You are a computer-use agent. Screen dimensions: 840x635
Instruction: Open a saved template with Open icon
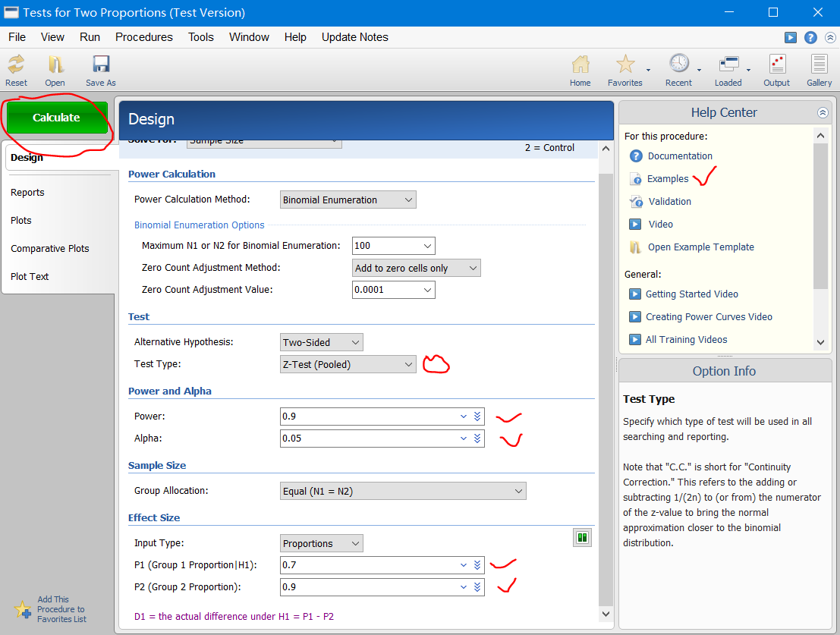tap(55, 64)
